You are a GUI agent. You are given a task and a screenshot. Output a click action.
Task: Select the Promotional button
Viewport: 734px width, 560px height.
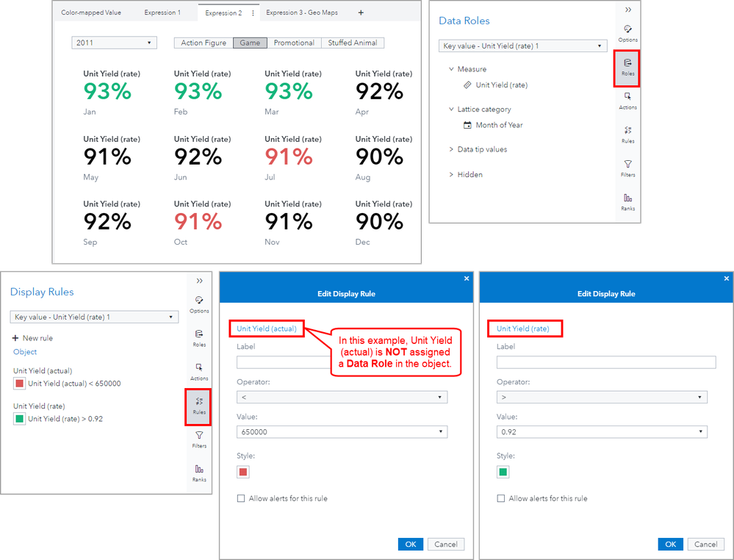tap(294, 43)
